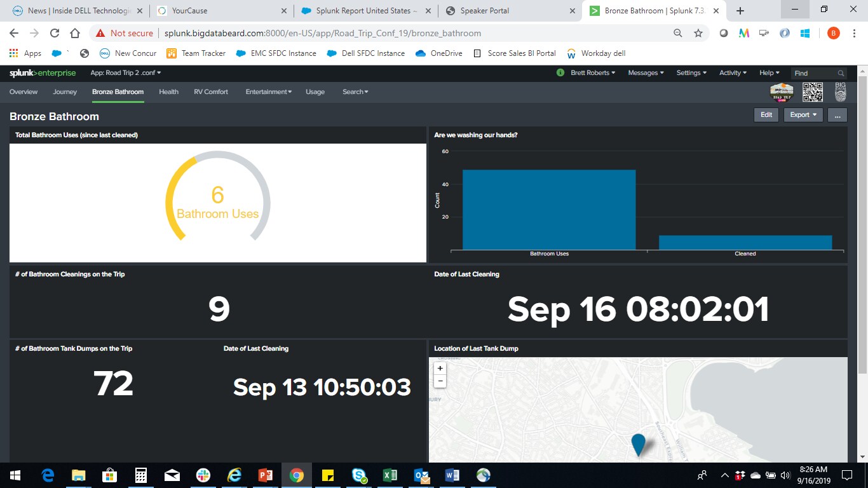Screen dimensions: 868x488
Task: Open the EMC SFDC Instance bookmark
Action: pos(276,53)
